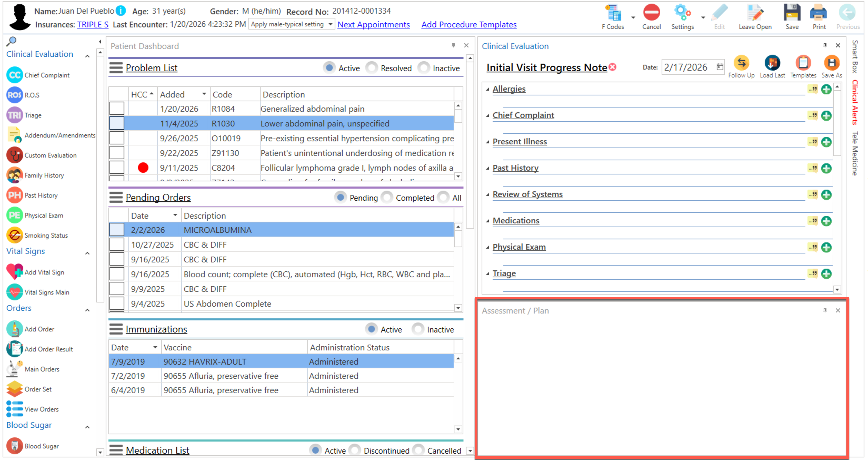Open male-typical setting dropdown
This screenshot has height=460, width=868.
(330, 24)
